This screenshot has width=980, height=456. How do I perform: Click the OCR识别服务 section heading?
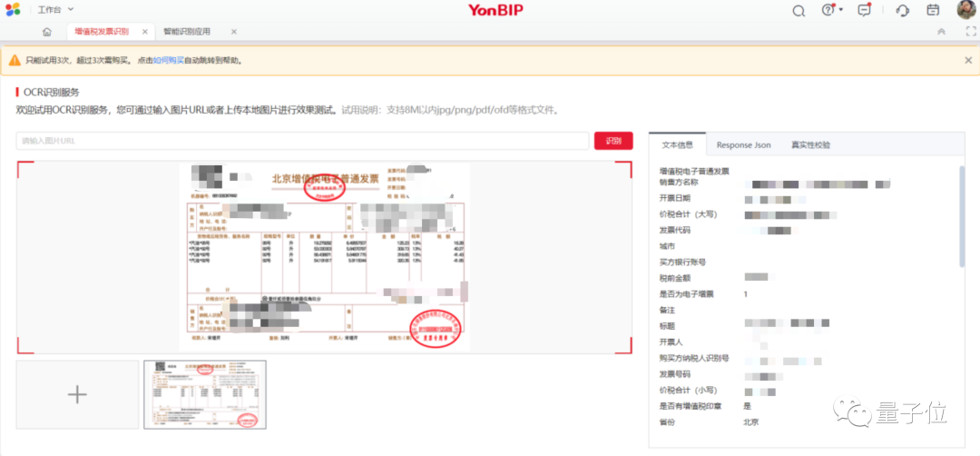pos(51,92)
